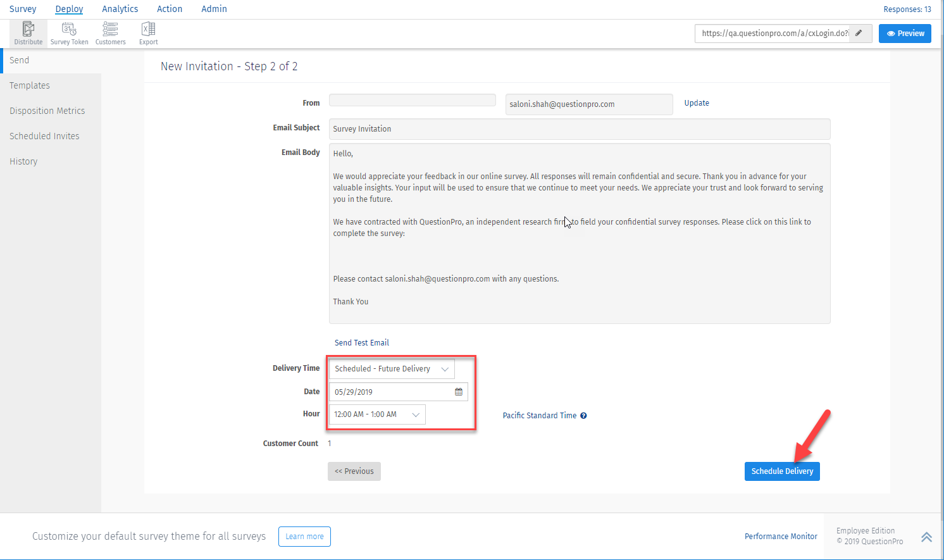
Task: Click the collapse arrows icon at bottom right
Action: pos(926,536)
